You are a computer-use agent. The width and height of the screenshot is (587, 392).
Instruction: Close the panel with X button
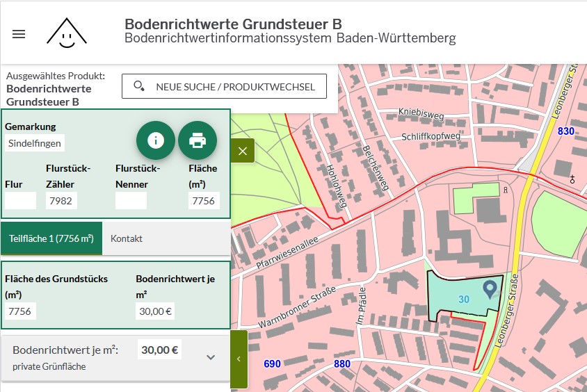[242, 151]
